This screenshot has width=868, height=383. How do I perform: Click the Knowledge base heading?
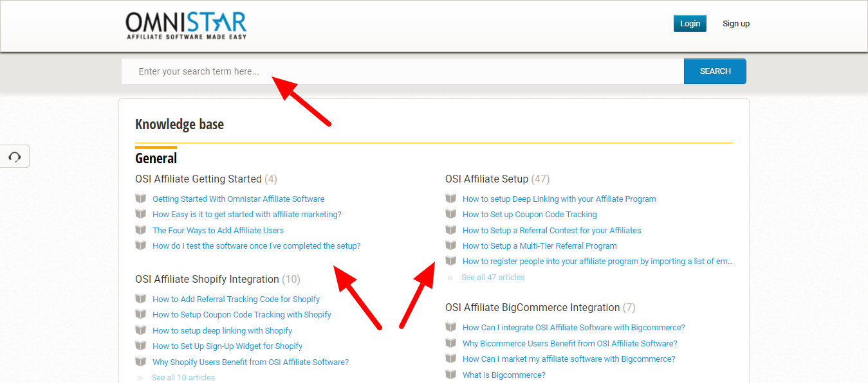180,125
